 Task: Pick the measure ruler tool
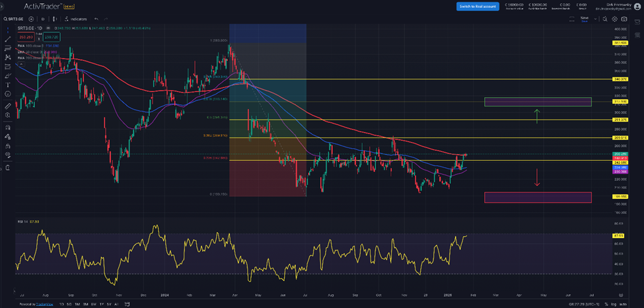[8, 106]
